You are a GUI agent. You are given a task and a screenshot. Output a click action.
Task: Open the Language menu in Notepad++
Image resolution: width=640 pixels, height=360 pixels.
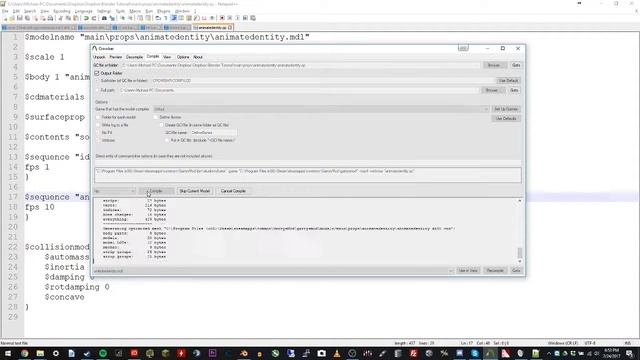pyautogui.click(x=84, y=11)
